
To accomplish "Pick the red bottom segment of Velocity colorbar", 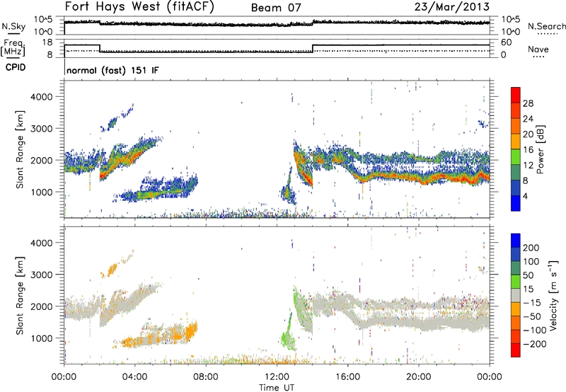I will tap(516, 350).
